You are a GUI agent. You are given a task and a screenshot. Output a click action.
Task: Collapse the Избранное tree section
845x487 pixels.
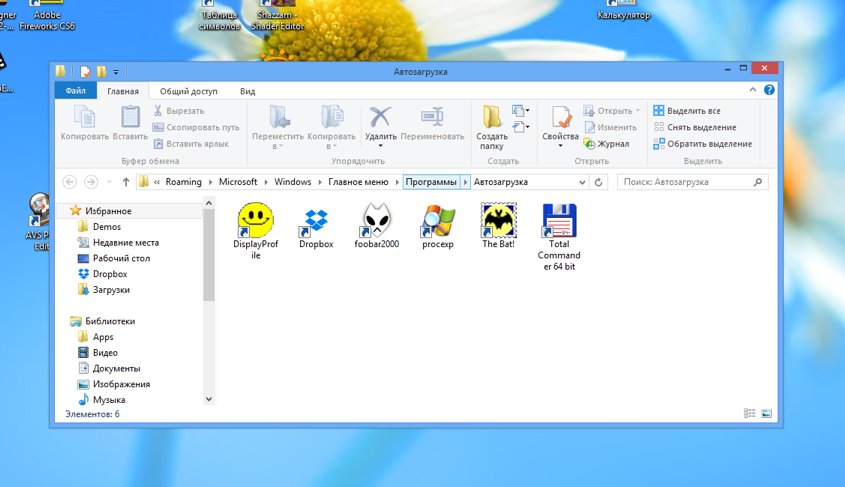(62, 211)
